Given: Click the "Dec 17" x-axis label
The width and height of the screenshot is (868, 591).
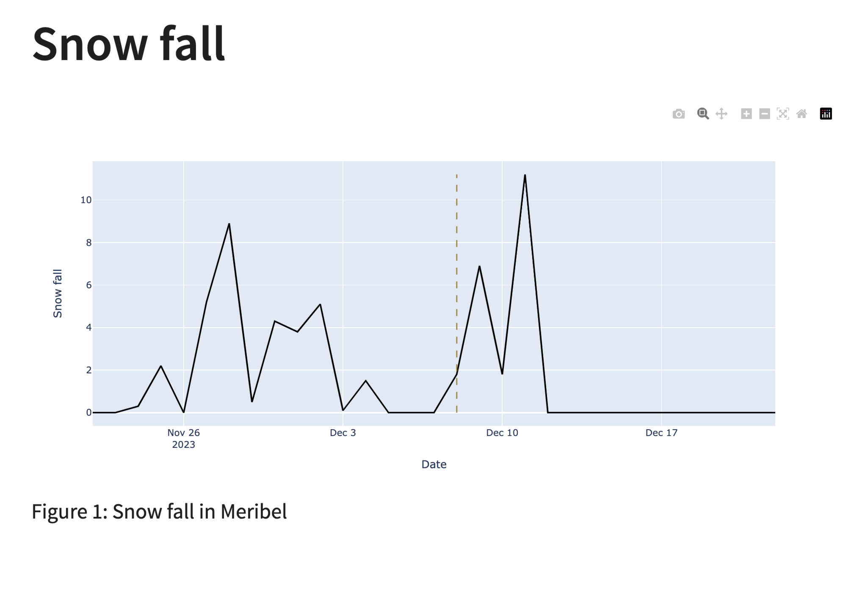Looking at the screenshot, I should (661, 433).
